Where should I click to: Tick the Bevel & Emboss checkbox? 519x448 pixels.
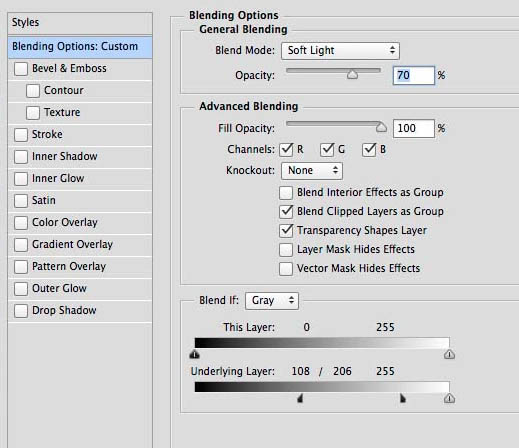tap(21, 69)
